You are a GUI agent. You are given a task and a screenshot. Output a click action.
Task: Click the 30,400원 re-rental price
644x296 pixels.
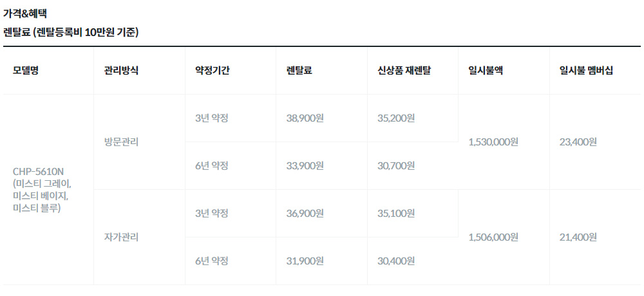point(396,261)
